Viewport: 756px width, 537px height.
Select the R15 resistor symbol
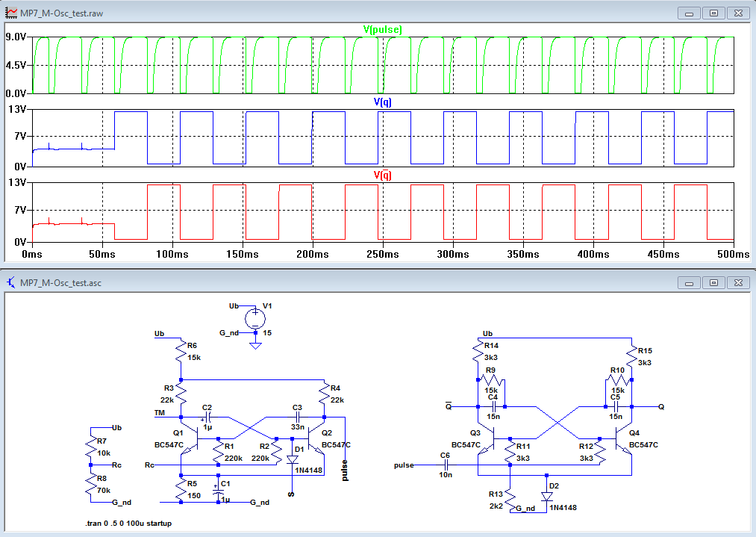631,356
